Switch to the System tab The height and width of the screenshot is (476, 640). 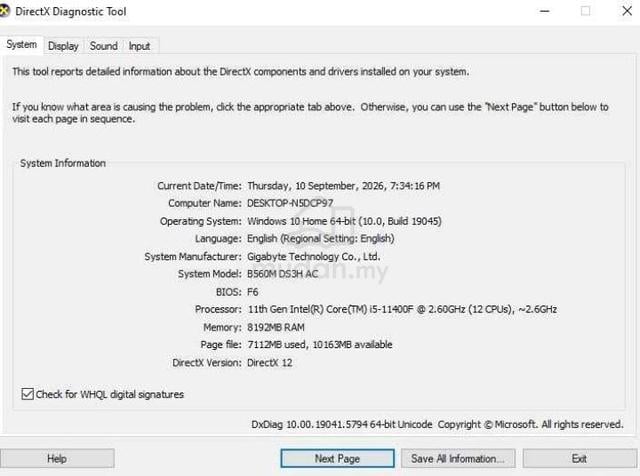tap(22, 44)
